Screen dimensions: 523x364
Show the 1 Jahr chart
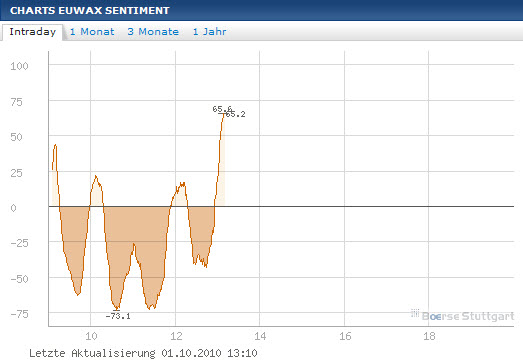tap(209, 32)
